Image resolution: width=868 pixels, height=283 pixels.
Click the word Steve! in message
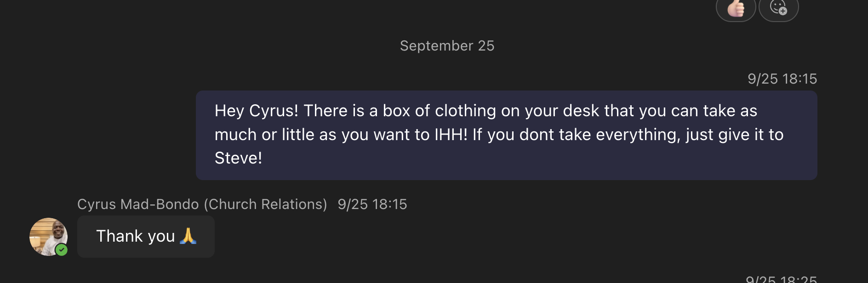click(x=238, y=158)
